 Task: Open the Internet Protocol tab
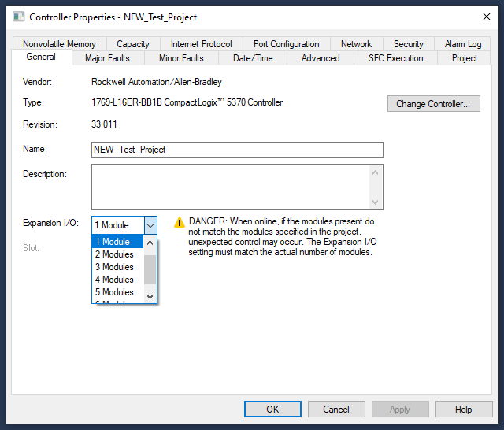tap(202, 43)
